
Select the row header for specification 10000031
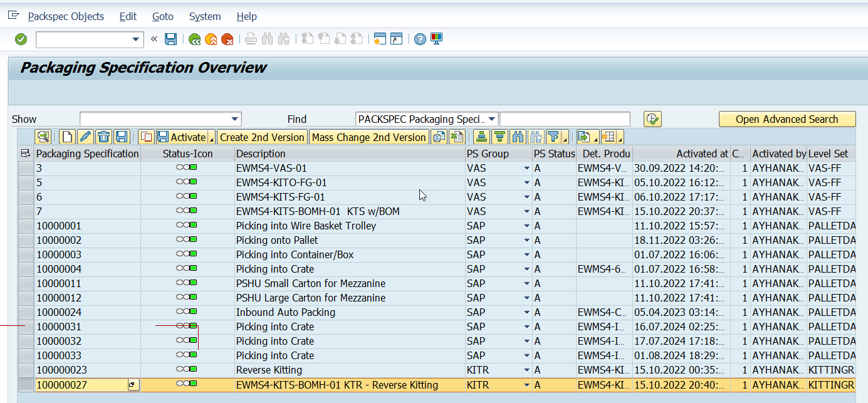coord(26,327)
